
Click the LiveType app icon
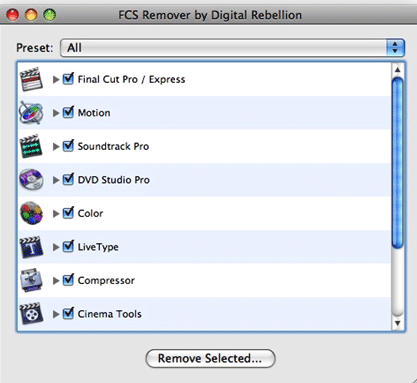point(31,247)
